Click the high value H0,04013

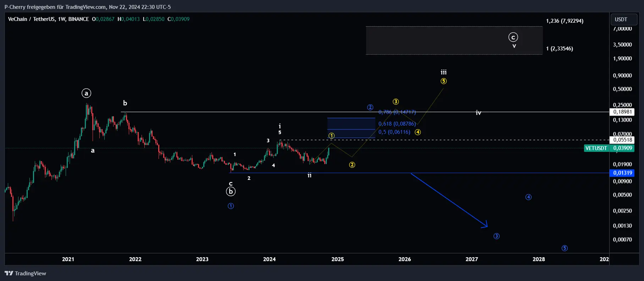128,19
